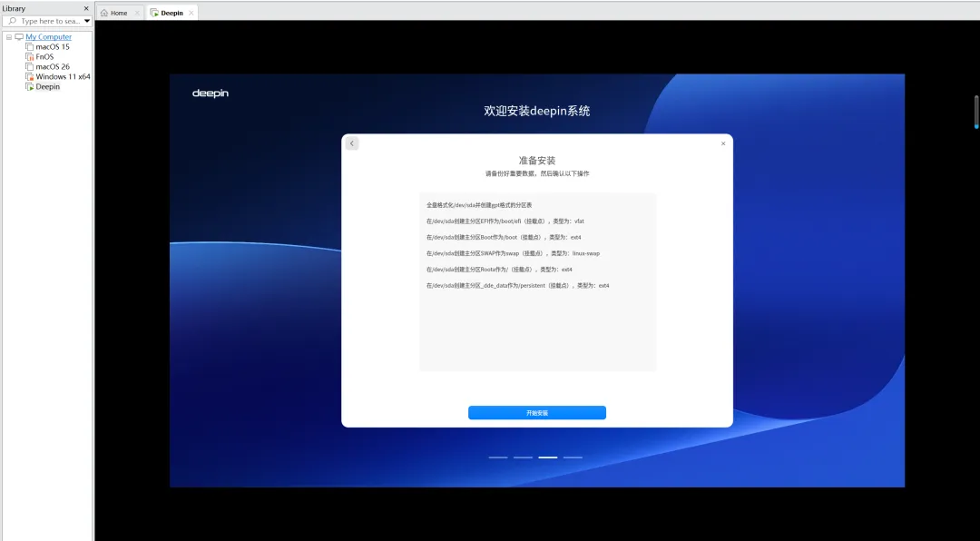Click the Deepin tab VM icon
Screen dimensions: 980x541
tap(154, 13)
